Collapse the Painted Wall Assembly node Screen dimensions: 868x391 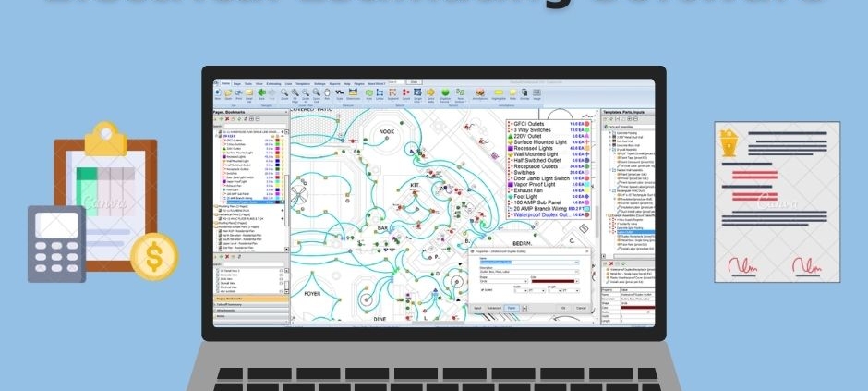click(610, 170)
